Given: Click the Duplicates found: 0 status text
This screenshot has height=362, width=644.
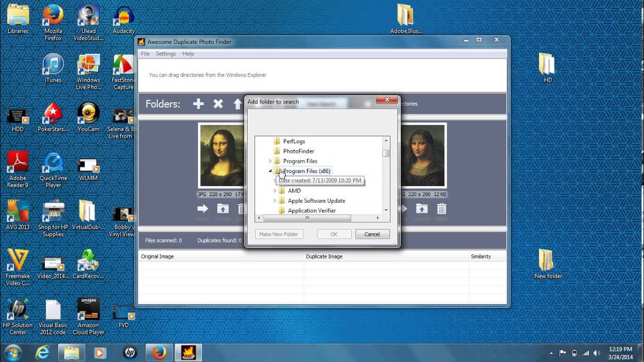Looking at the screenshot, I should [x=219, y=240].
